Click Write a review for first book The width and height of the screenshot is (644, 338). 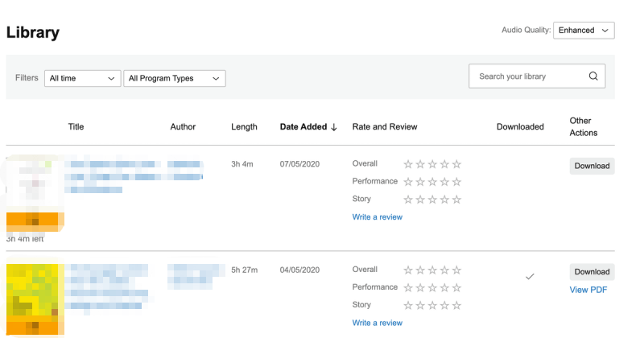point(377,217)
